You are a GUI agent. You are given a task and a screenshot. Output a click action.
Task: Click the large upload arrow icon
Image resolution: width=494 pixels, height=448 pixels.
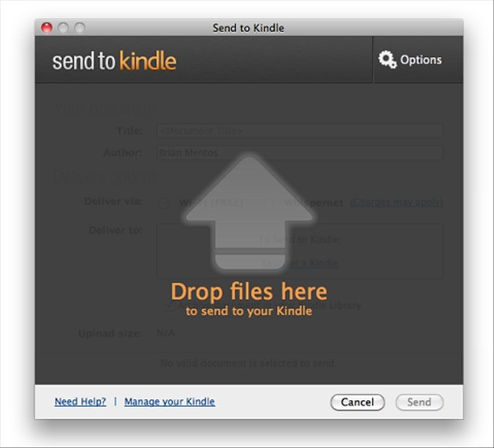tap(249, 213)
